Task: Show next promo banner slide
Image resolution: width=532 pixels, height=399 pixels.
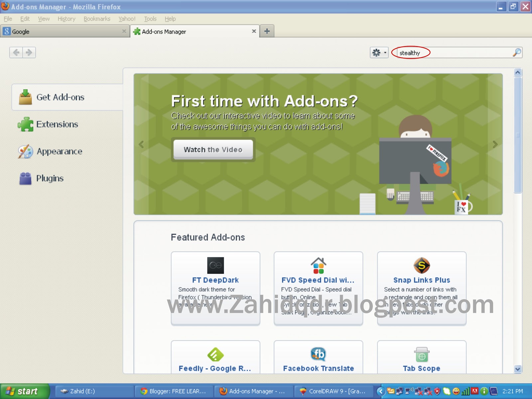Action: (495, 144)
